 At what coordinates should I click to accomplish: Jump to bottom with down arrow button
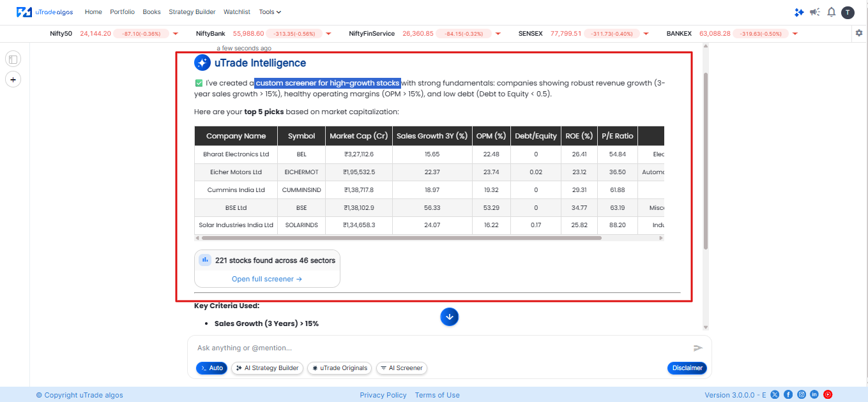pos(450,316)
